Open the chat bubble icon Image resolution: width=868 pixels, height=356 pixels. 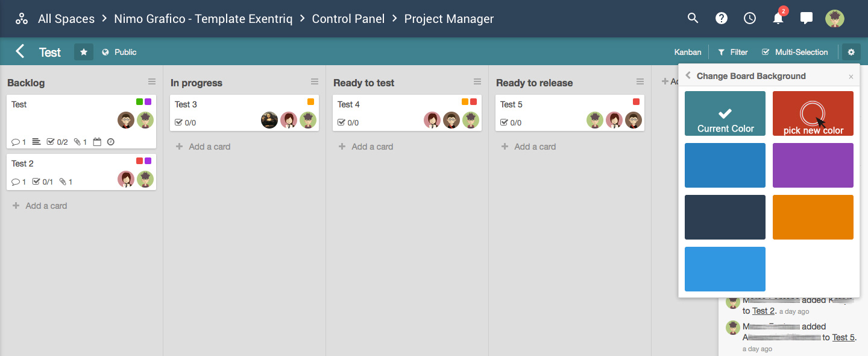point(807,18)
